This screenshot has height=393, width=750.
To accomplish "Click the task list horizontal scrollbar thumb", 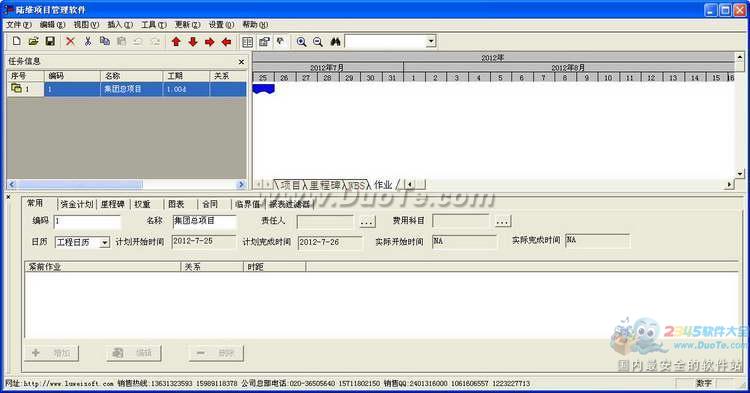I will (80, 184).
